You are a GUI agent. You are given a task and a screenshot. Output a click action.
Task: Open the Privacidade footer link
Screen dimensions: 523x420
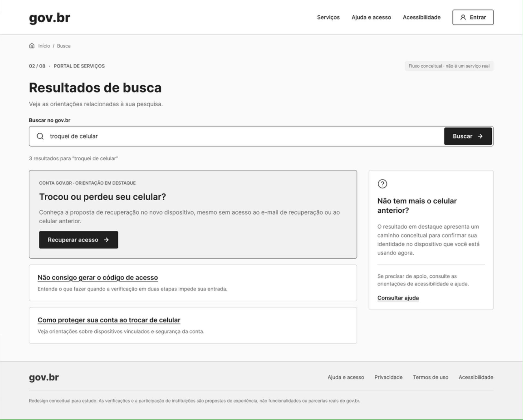coord(388,377)
